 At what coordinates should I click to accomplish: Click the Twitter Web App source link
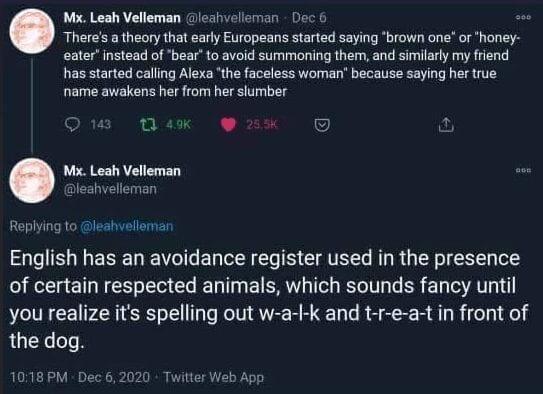213,377
